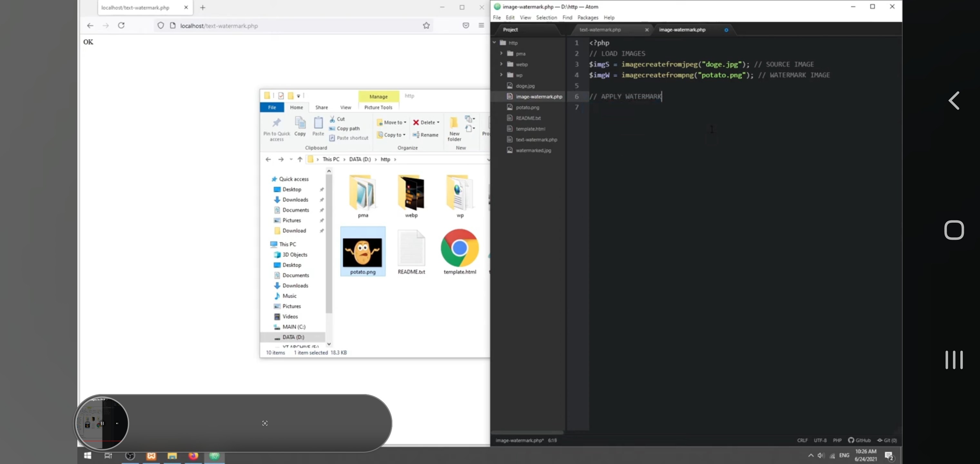Open the Copy to dropdown
Screen dimensions: 980x464
pyautogui.click(x=391, y=135)
